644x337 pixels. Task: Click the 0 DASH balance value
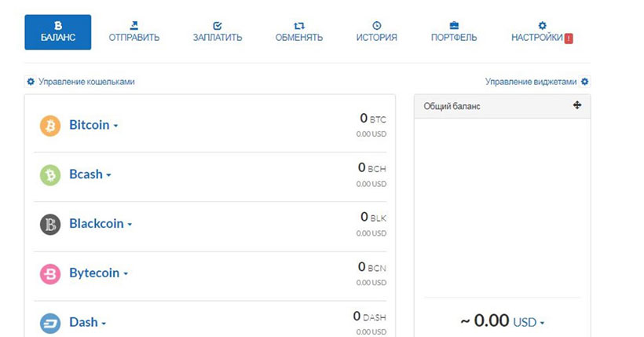[x=369, y=317]
